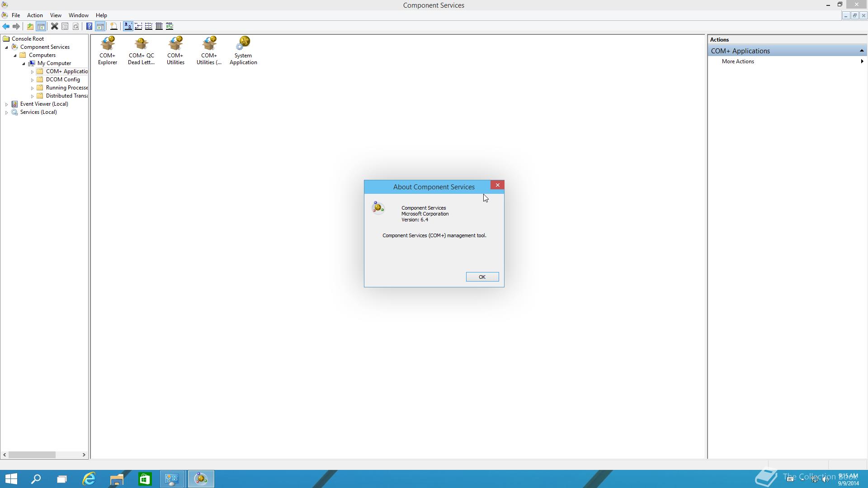Switch to List view in toolbar
The image size is (868, 488).
click(149, 26)
